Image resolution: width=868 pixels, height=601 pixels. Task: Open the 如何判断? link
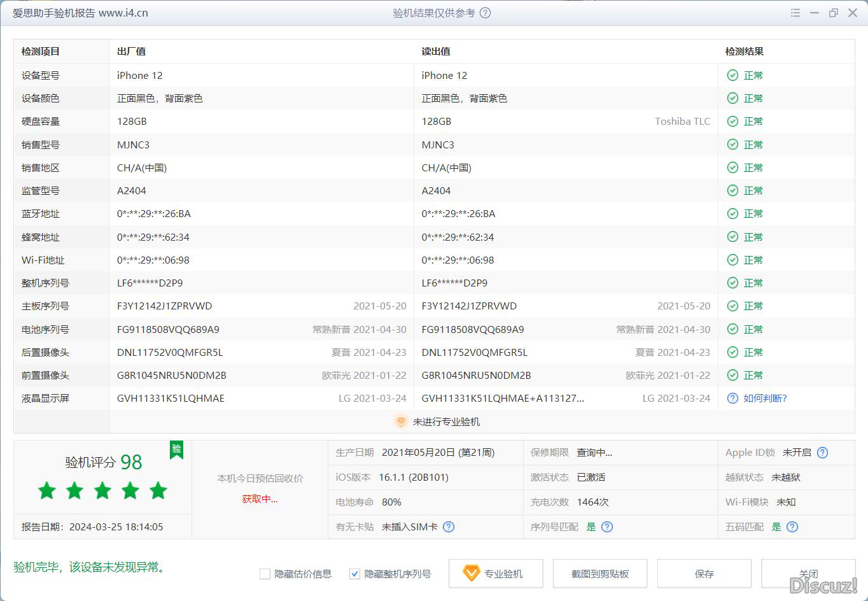[765, 399]
